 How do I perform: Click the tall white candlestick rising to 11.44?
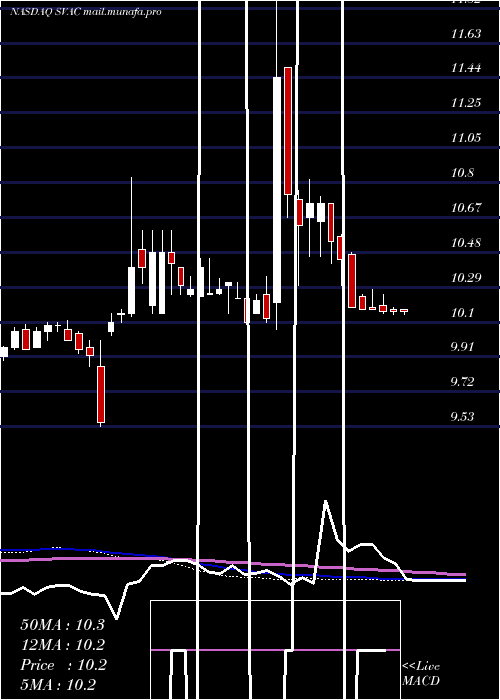pyautogui.click(x=277, y=190)
